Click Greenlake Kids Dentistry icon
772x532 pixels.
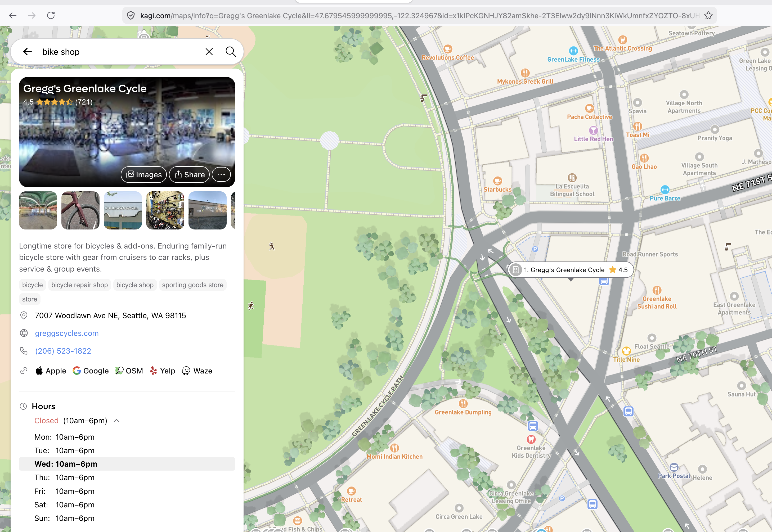(531, 439)
